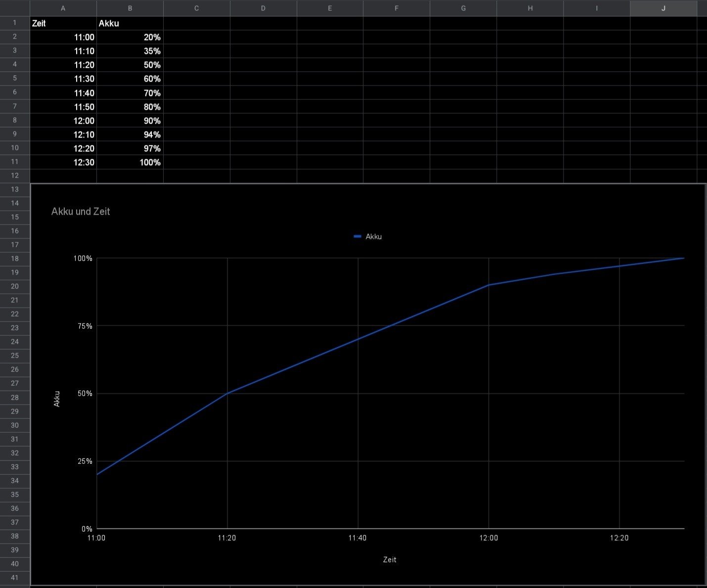707x588 pixels.
Task: Click the 'Akku' legend label in chart
Action: pos(374,237)
